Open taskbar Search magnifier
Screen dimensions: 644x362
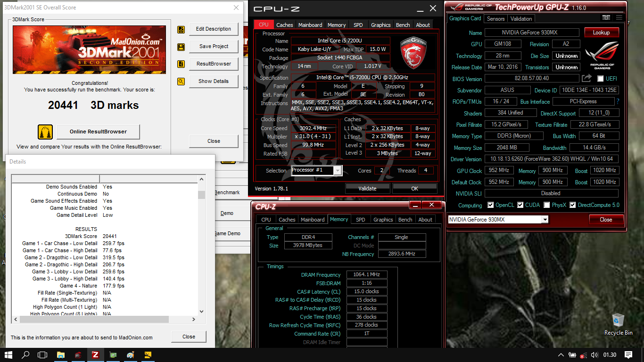coord(26,354)
